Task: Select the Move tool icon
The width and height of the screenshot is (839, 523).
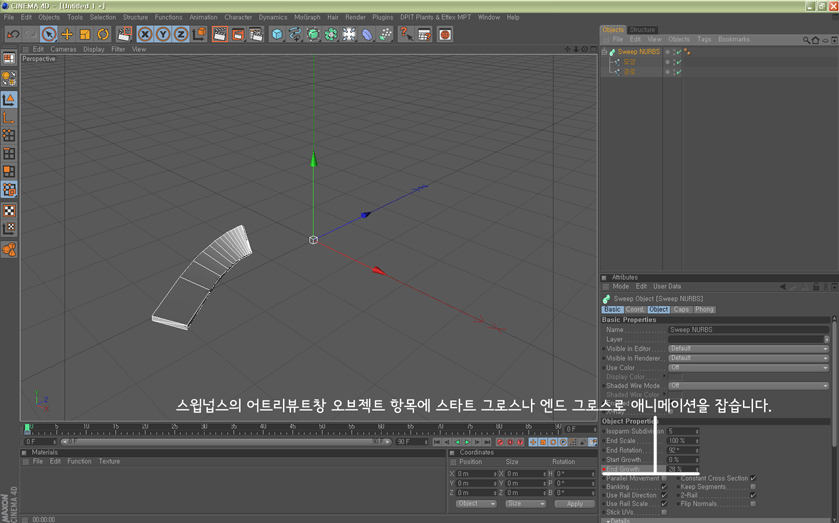Action: point(67,34)
